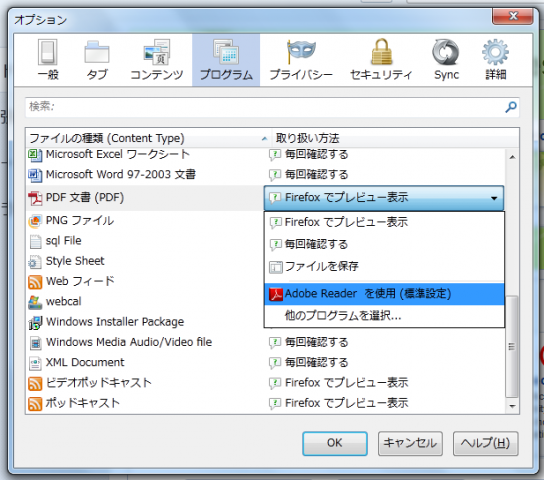Screen dimensions: 544x480
Task: Open the Sync options tab
Action: pyautogui.click(x=446, y=60)
